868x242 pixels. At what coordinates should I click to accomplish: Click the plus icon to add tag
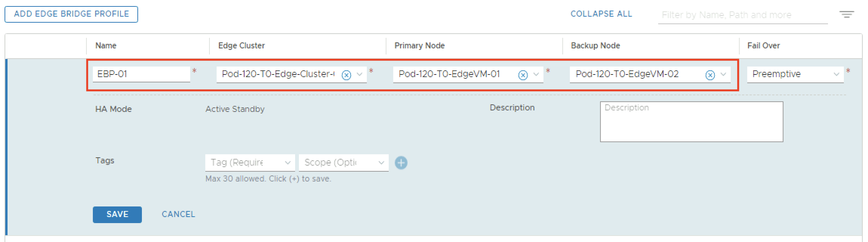[401, 163]
